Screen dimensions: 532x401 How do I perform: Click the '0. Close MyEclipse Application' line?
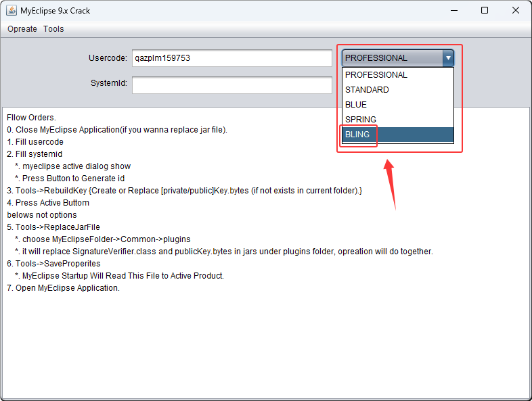[117, 130]
